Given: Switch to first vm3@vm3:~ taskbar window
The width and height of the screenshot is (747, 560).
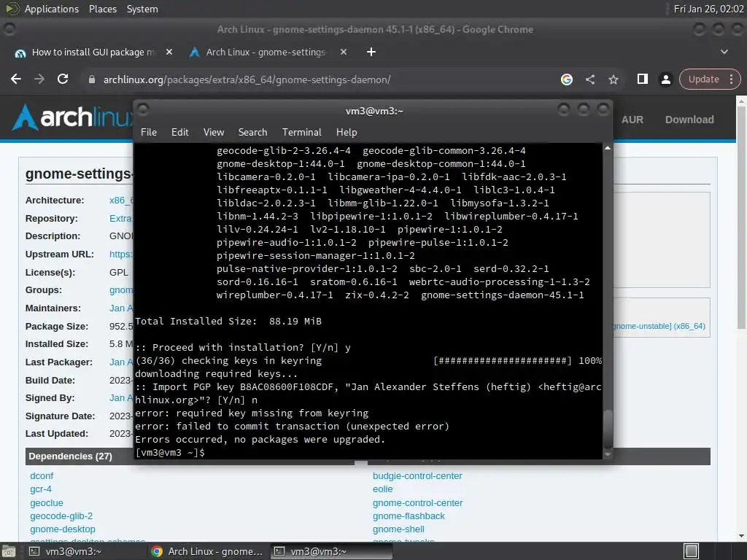Looking at the screenshot, I should 86,551.
